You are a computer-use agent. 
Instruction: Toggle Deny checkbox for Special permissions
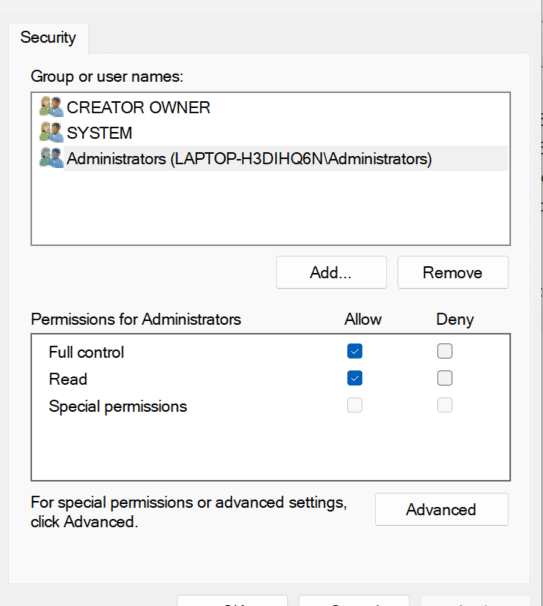[x=444, y=405]
